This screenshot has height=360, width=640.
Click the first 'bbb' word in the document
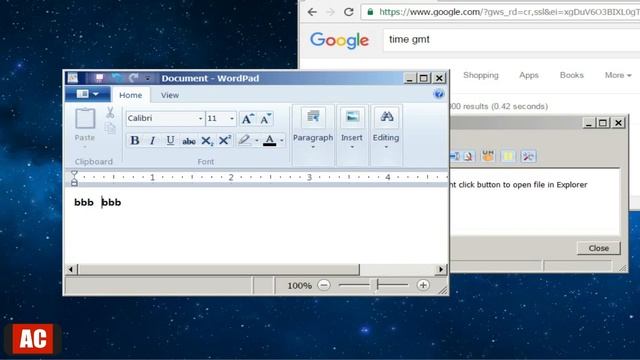84,202
